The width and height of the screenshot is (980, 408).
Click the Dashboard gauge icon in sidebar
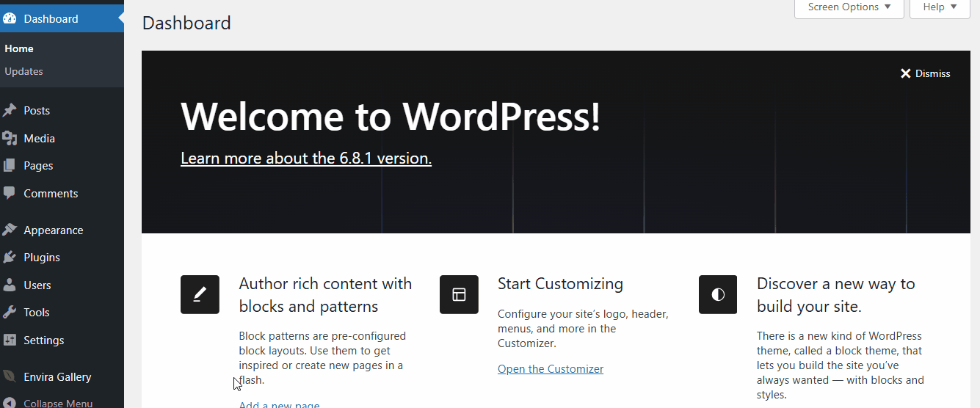coord(10,19)
